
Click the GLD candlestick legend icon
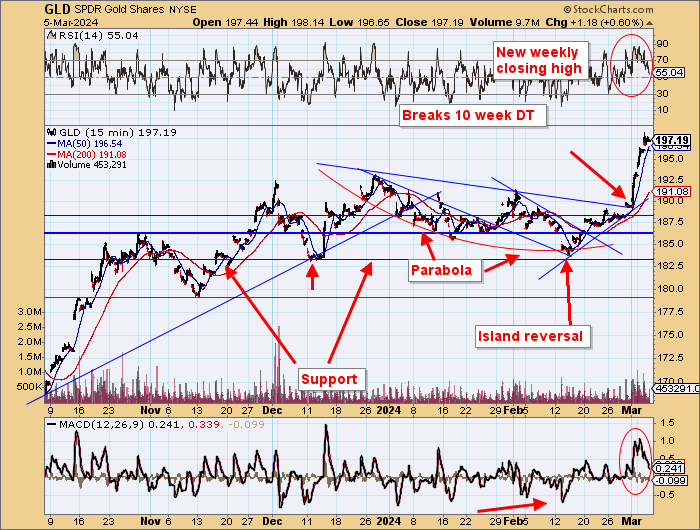(52, 132)
